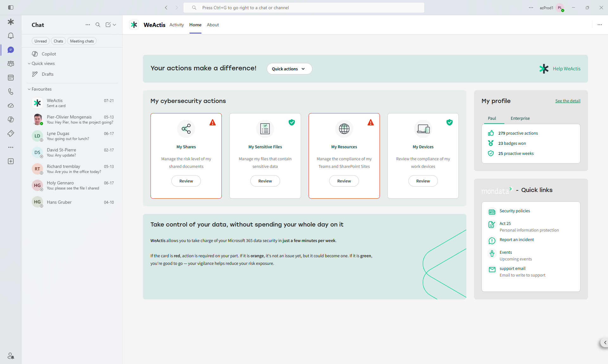Click the red warning icon on My Shares
The image size is (608, 364).
tap(213, 123)
